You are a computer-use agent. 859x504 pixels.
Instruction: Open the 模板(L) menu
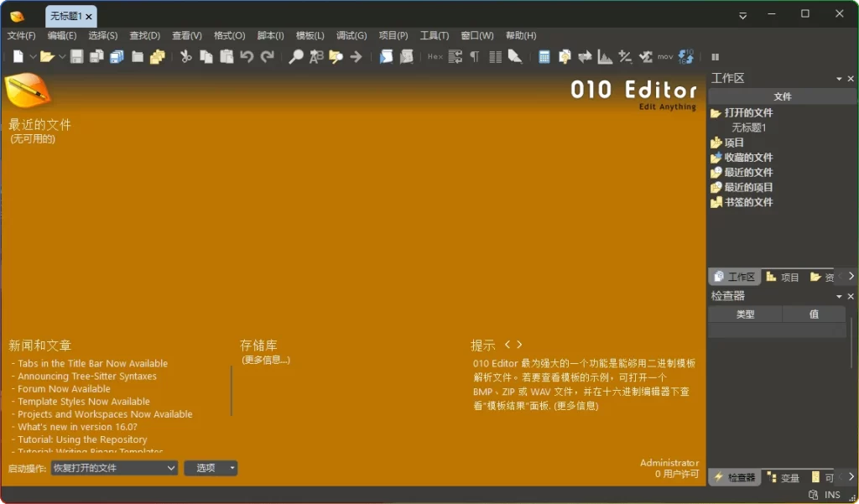tap(310, 35)
